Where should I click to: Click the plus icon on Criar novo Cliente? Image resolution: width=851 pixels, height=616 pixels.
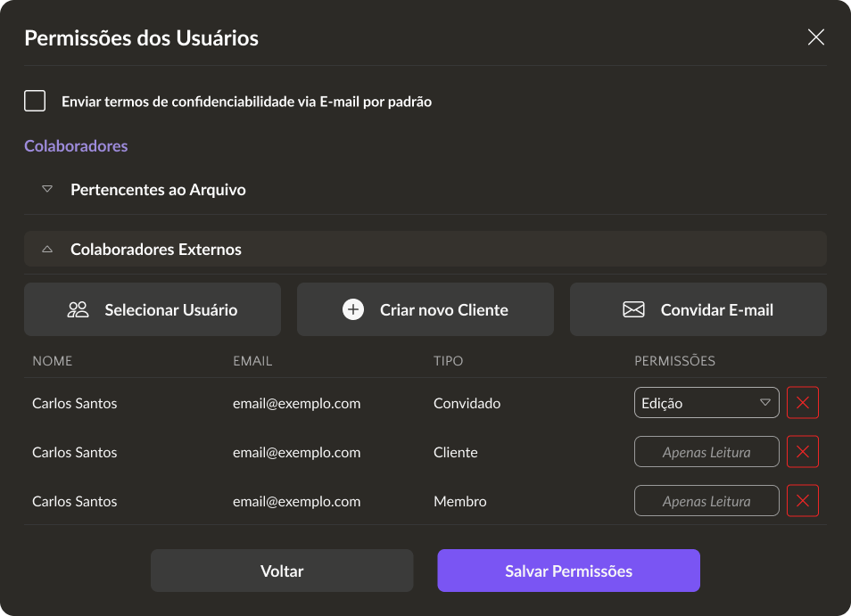[353, 310]
